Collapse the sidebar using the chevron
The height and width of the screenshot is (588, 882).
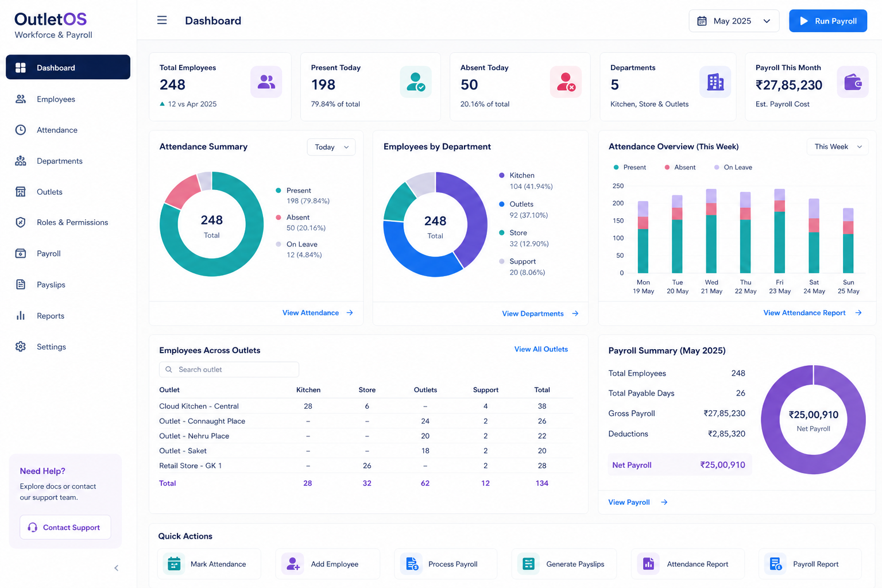tap(116, 568)
